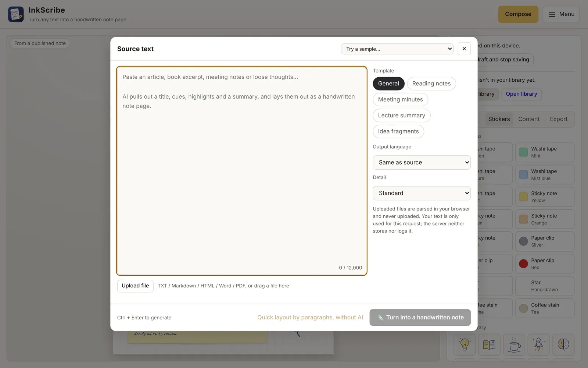Select the Idea fragments template
Screen dimensions: 588x368
(398, 131)
